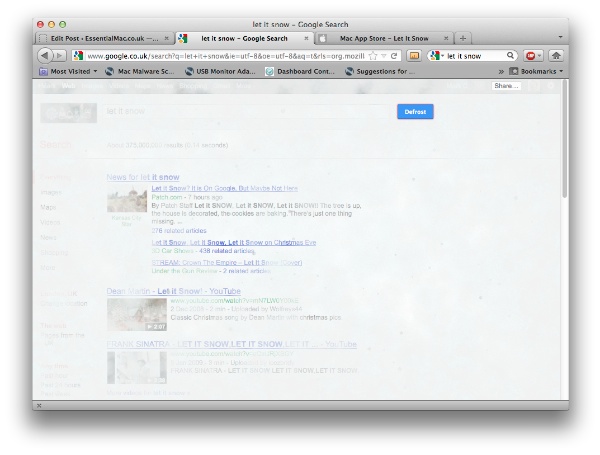Image resolution: width=600 pixels, height=455 pixels.
Task: Click the 438 related articles link
Action: [227, 251]
